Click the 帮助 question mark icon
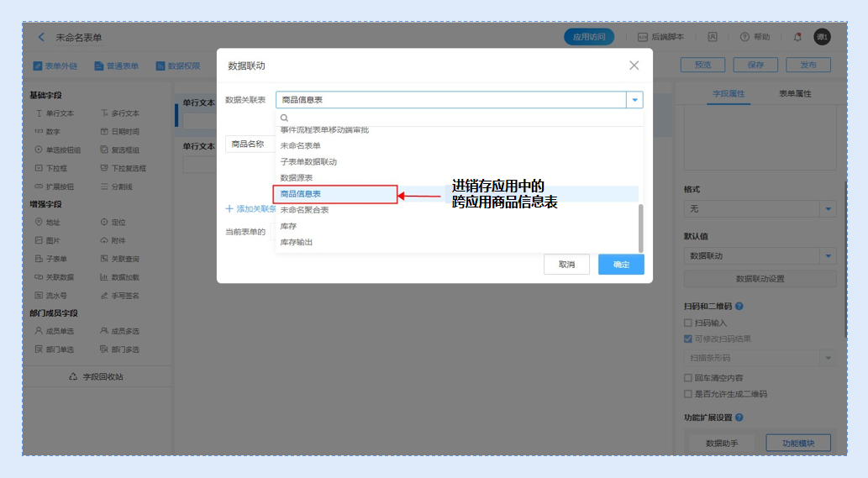Image resolution: width=868 pixels, height=478 pixels. click(744, 37)
